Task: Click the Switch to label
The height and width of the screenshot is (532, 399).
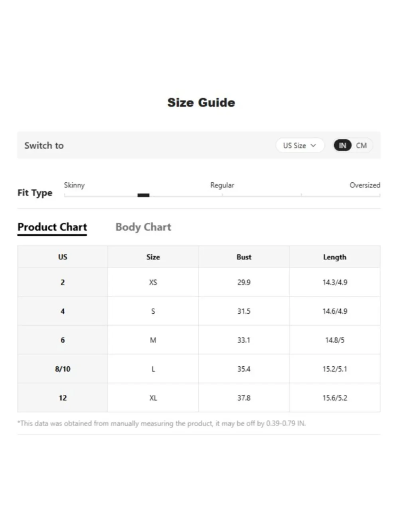Action: click(x=44, y=146)
